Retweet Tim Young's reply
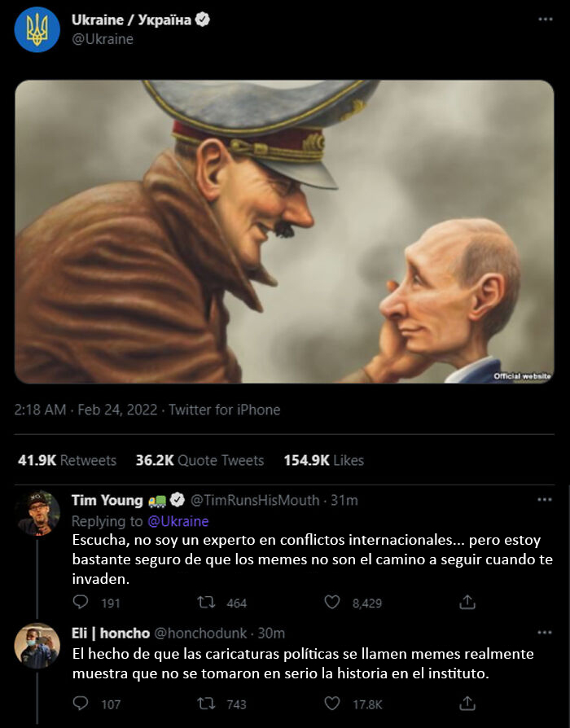This screenshot has height=728, width=570. tap(207, 603)
